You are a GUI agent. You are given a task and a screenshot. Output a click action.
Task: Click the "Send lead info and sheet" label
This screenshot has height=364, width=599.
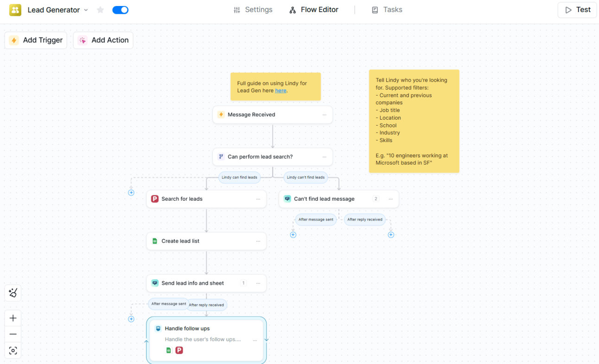point(192,283)
